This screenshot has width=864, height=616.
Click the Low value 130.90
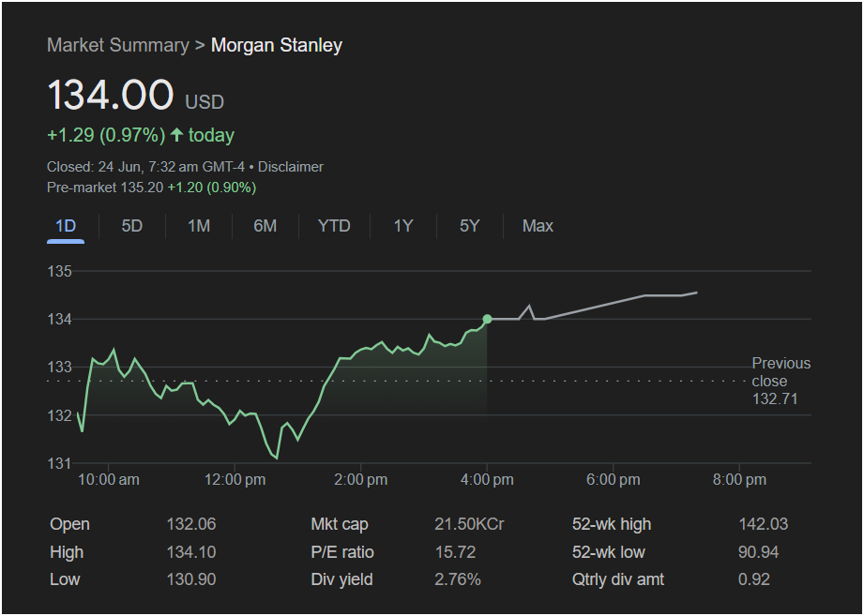(191, 579)
